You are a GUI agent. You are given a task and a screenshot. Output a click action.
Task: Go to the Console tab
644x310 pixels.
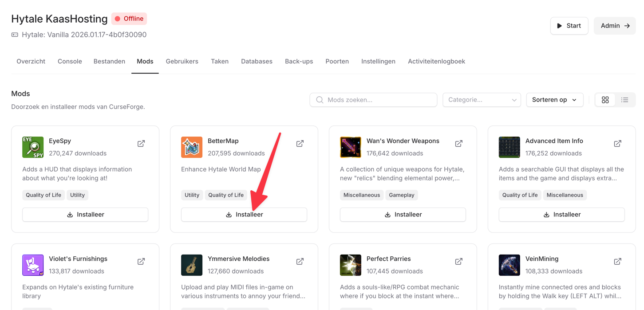[x=70, y=61]
